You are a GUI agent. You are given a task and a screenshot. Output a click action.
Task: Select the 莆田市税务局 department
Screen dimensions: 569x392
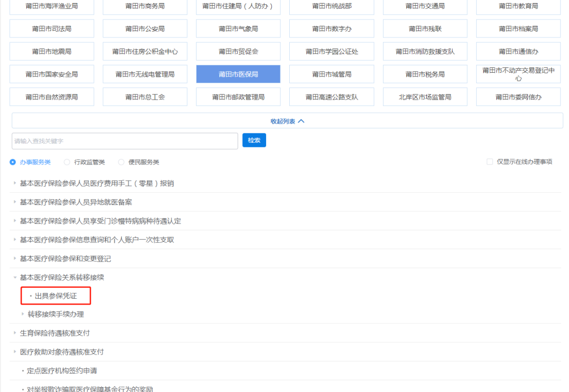[425, 74]
